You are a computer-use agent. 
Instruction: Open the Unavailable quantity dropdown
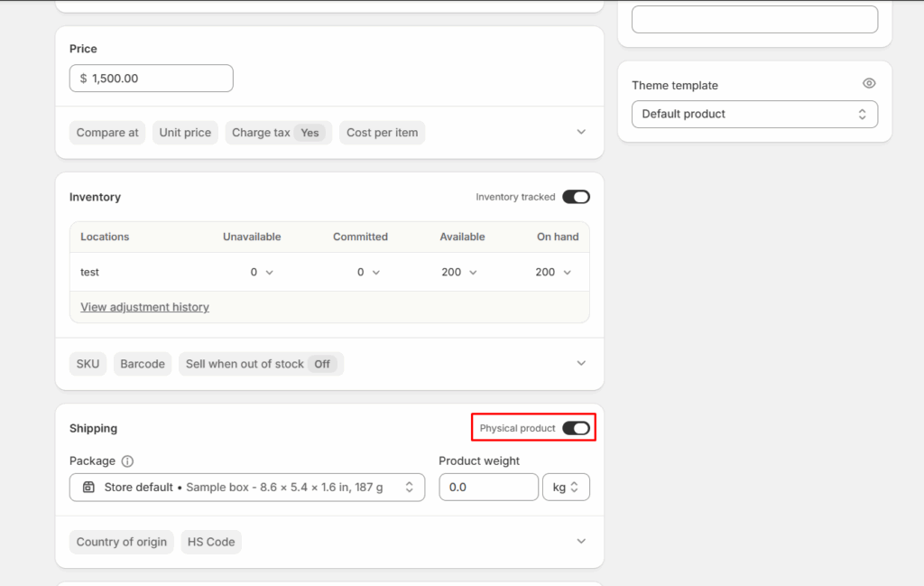(x=262, y=272)
